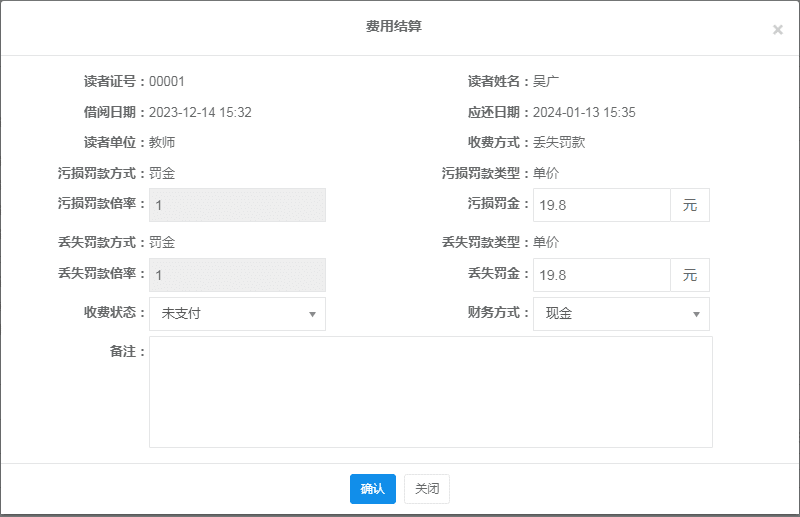Viewport: 800px width, 517px height.
Task: Click the 费用结算 dialog title
Action: pos(394,27)
